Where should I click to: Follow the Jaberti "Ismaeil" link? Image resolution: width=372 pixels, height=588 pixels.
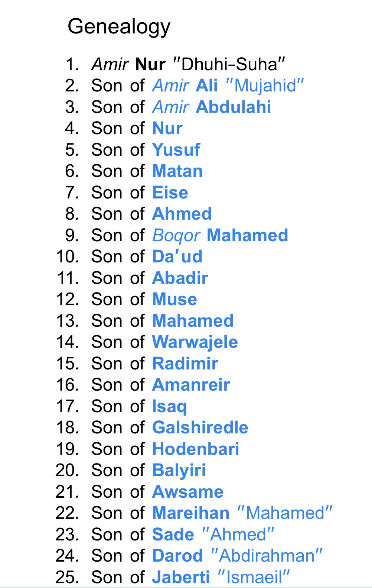(x=221, y=577)
